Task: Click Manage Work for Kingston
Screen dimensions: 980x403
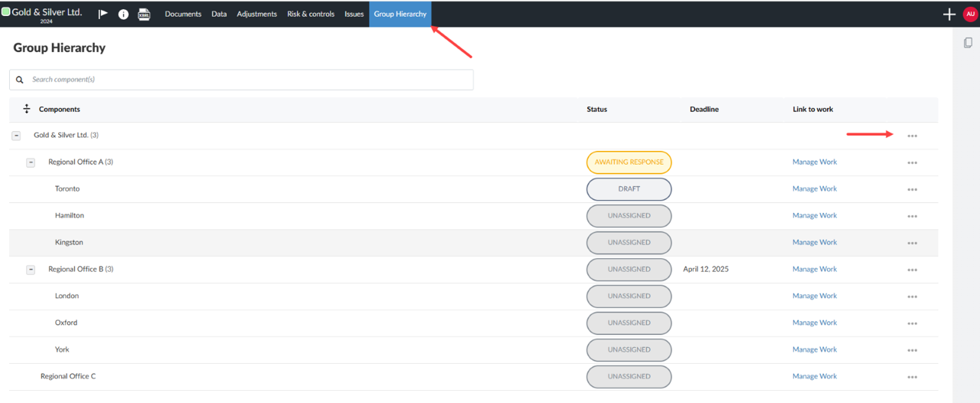Action: pyautogui.click(x=815, y=242)
